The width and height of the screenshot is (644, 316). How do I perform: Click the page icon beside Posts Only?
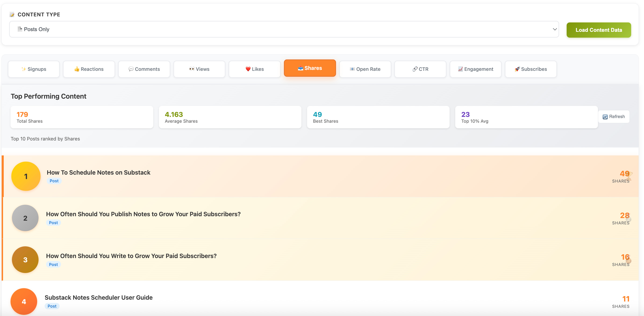(x=20, y=29)
